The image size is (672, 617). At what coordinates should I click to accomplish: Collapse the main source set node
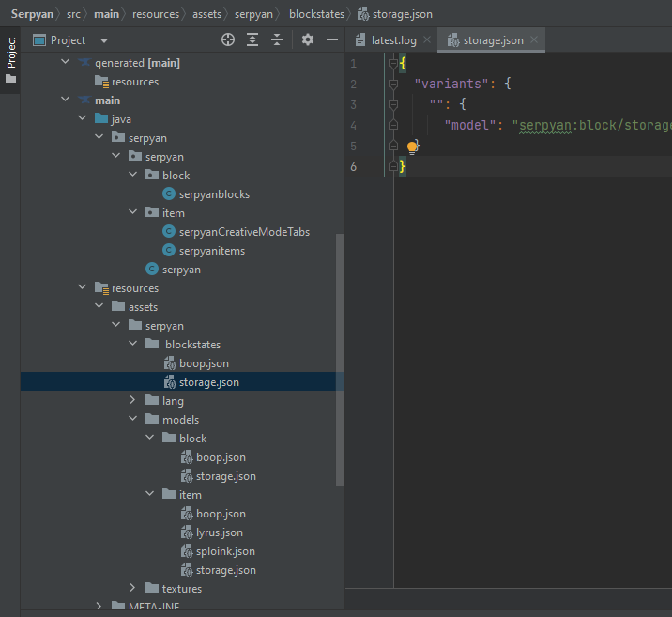pyautogui.click(x=65, y=100)
